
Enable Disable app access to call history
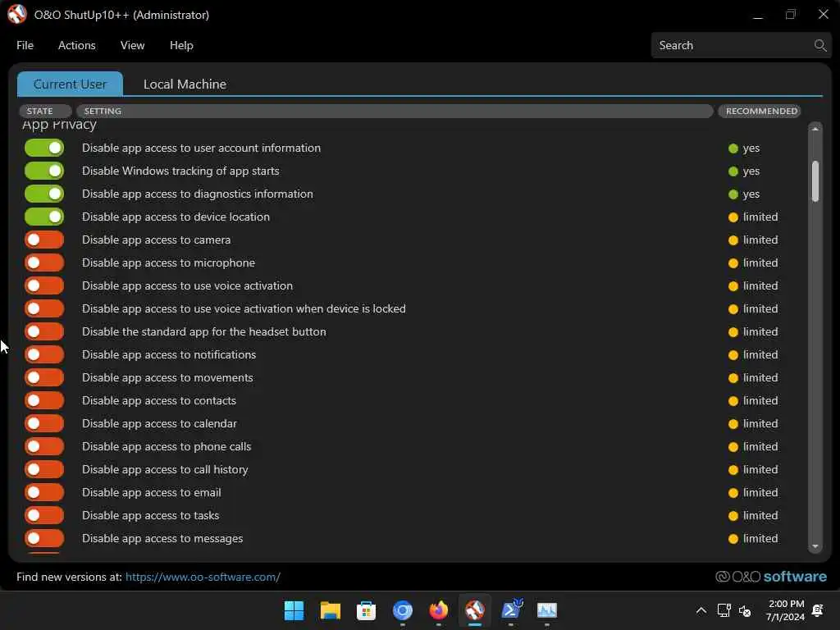click(x=44, y=469)
